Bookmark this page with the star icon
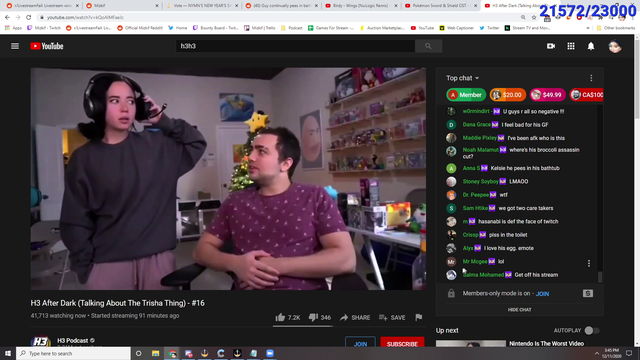 [534, 18]
